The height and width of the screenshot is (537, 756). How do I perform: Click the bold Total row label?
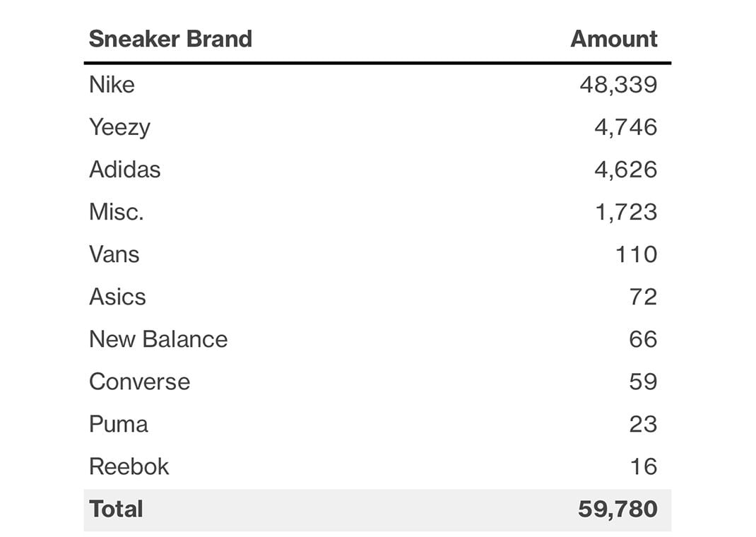tap(116, 509)
